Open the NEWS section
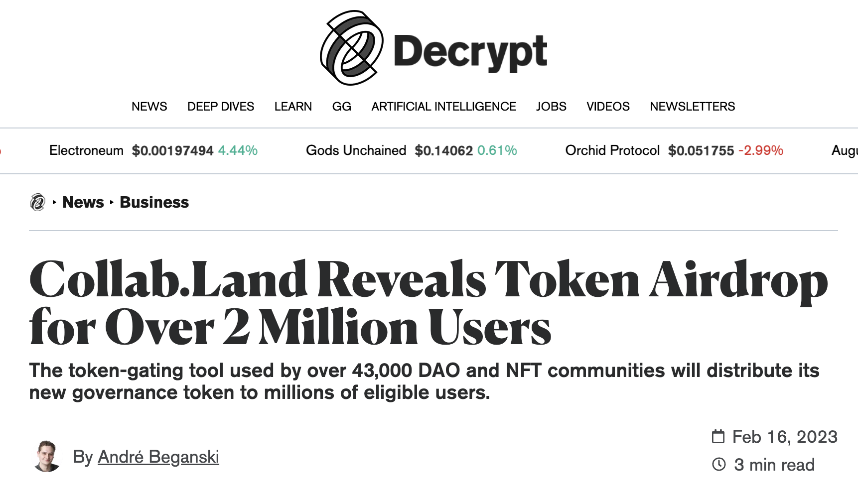This screenshot has height=504, width=858. click(x=149, y=106)
